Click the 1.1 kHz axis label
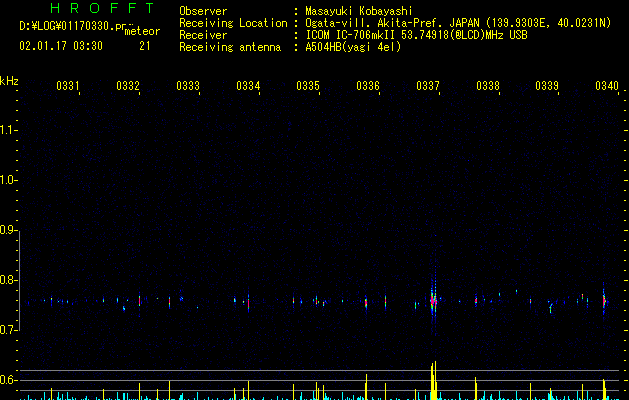The height and width of the screenshot is (400, 629). click(9, 130)
